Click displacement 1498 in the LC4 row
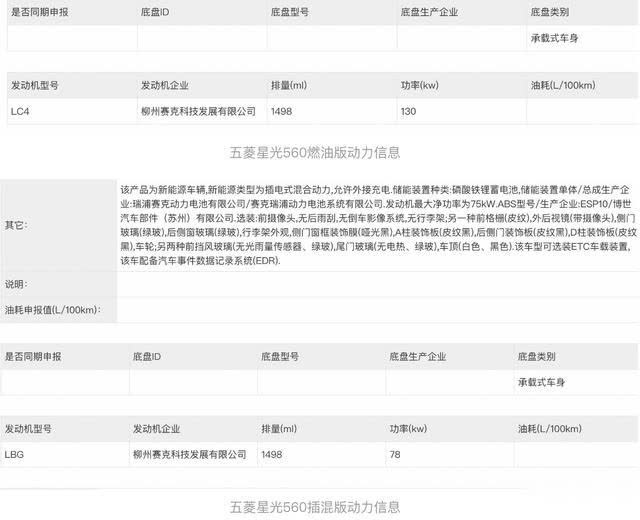Viewport: 640px width, 520px height. click(x=281, y=111)
